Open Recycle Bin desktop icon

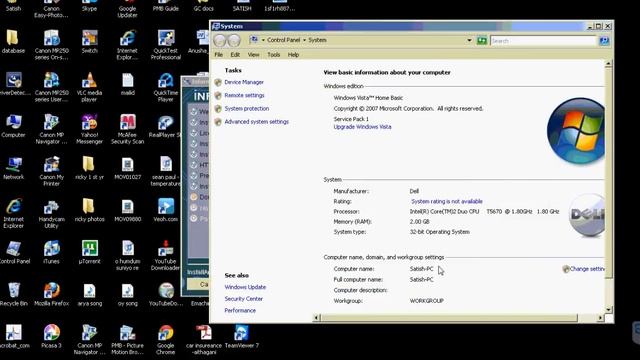[13, 294]
